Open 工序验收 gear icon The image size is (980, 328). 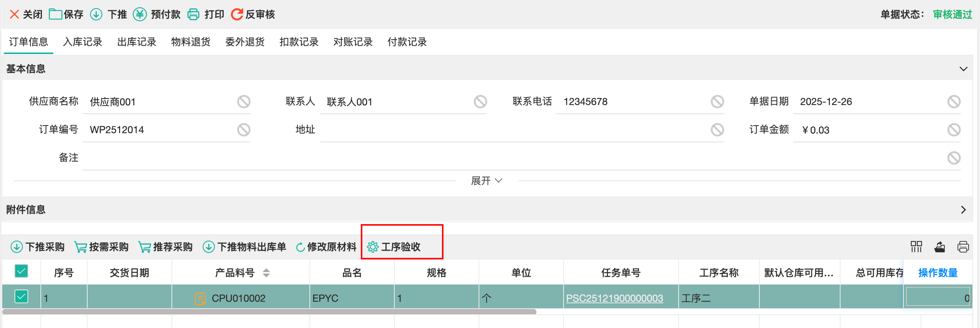[x=372, y=247]
